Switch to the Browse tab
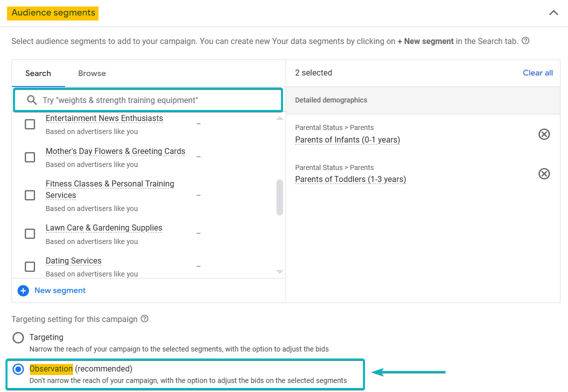The height and width of the screenshot is (392, 568). point(91,73)
